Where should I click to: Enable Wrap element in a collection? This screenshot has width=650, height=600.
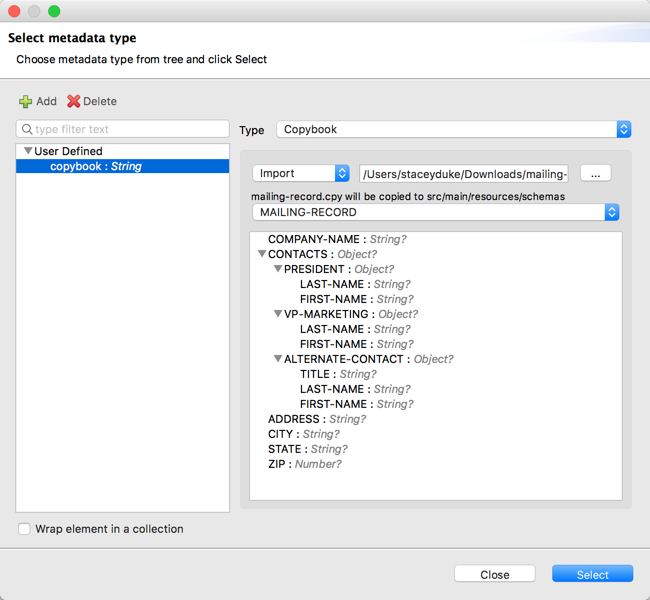pyautogui.click(x=24, y=528)
